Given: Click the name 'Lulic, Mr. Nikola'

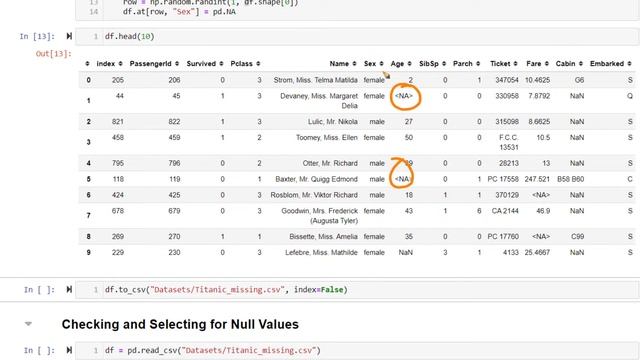Looking at the screenshot, I should click(333, 122).
